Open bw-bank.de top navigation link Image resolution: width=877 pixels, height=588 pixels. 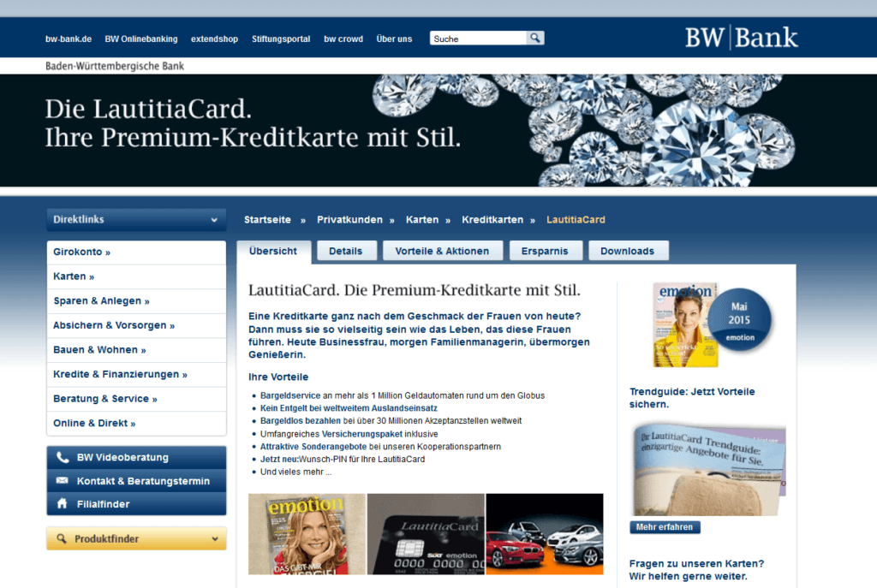[x=69, y=39]
